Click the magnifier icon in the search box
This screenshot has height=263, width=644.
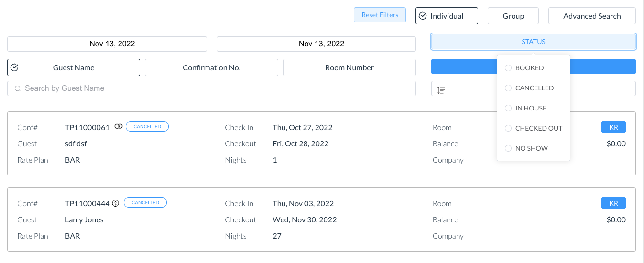click(18, 88)
